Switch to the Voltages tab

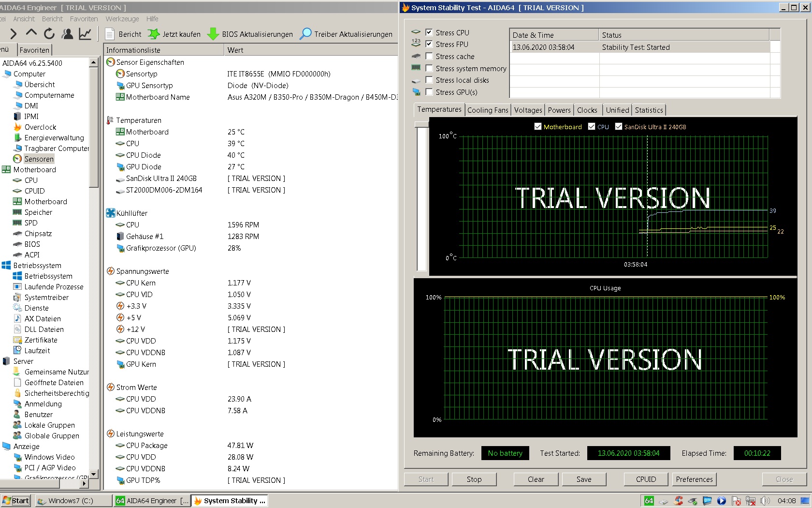click(528, 110)
